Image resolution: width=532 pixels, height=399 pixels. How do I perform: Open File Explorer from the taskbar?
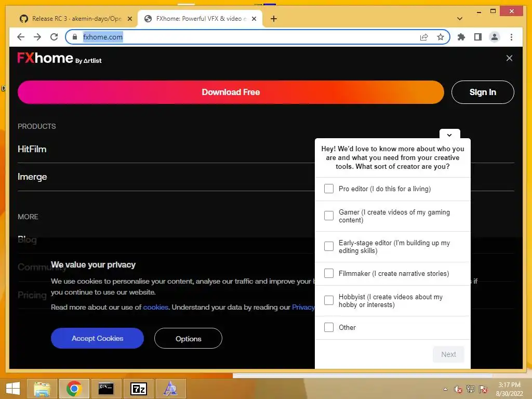[x=42, y=389]
